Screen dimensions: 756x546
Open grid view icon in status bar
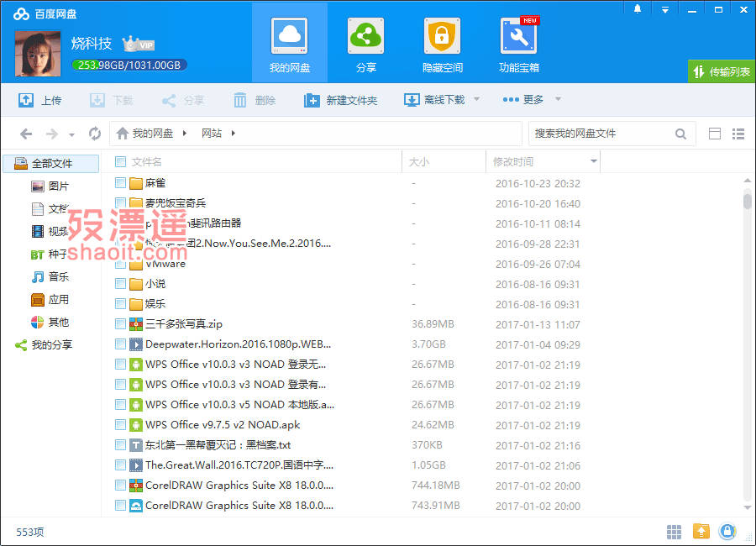(x=674, y=532)
